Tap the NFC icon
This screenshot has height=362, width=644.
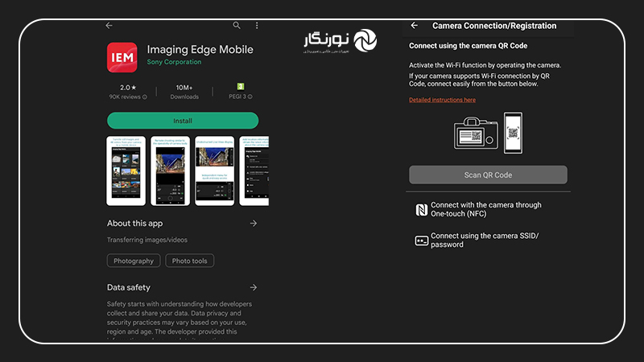(421, 210)
